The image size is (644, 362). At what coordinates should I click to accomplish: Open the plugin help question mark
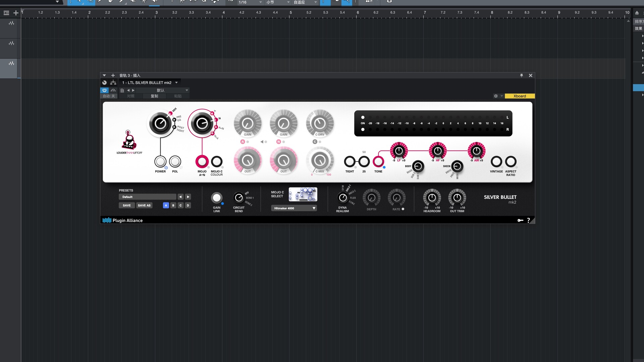529,220
